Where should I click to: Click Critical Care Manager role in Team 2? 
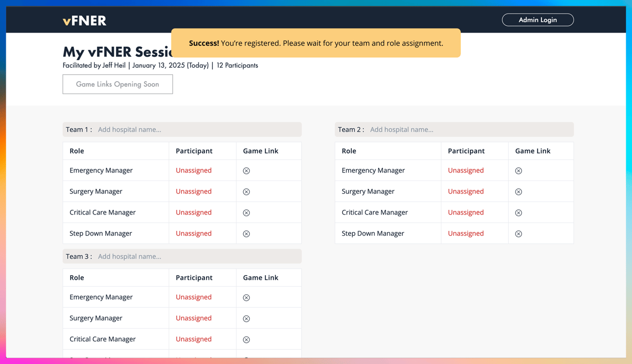pyautogui.click(x=375, y=213)
